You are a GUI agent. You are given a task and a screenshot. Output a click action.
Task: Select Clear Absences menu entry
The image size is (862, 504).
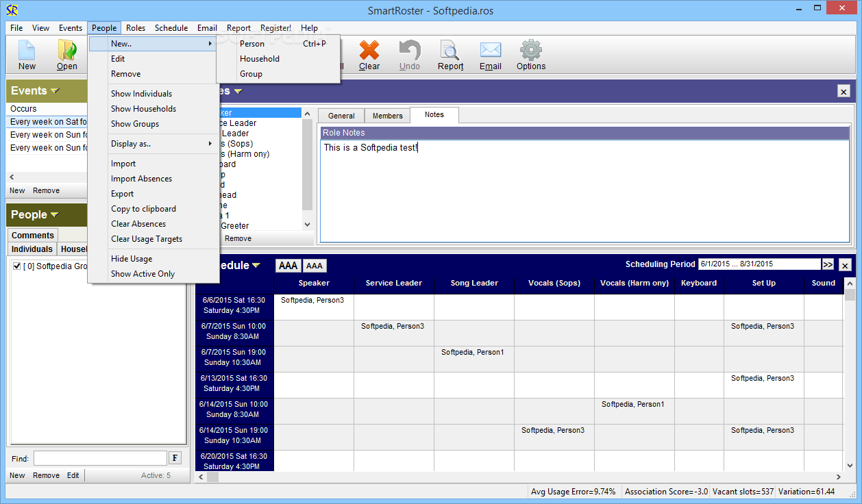point(153,223)
